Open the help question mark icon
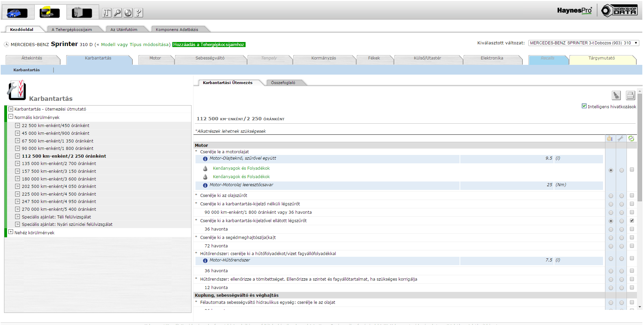The image size is (644, 325). 138,13
